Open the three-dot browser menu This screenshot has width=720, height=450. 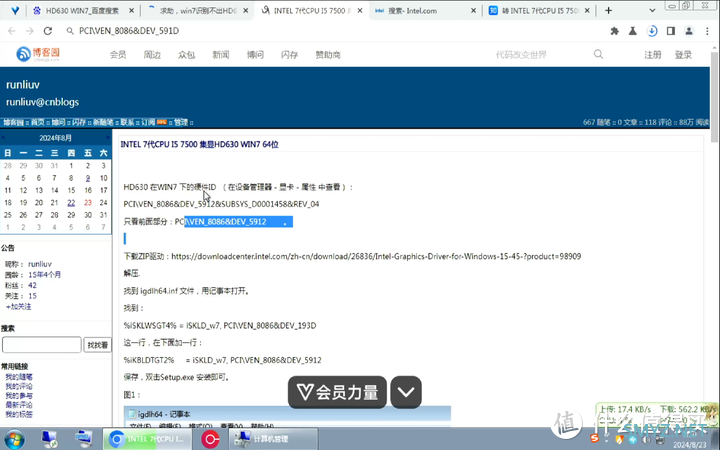pyautogui.click(x=707, y=31)
